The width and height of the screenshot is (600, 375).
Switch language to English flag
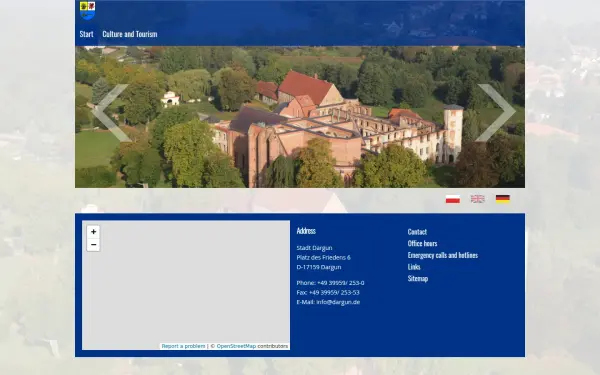[478, 199]
